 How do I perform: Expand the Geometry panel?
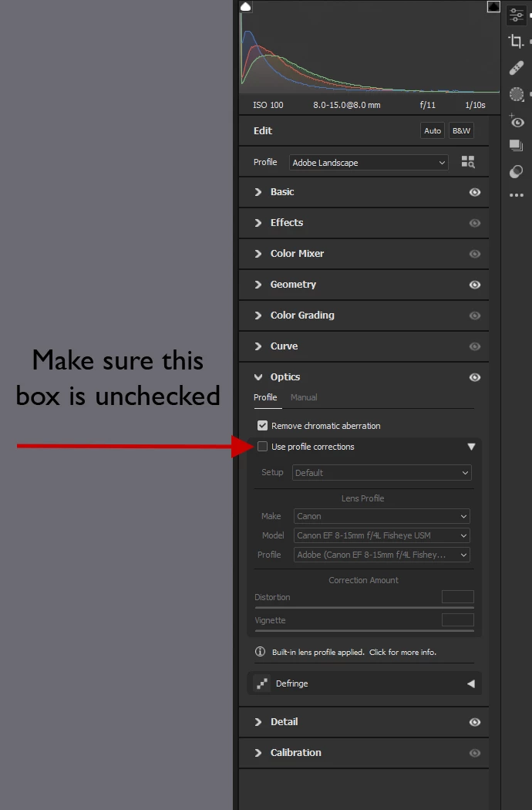pyautogui.click(x=258, y=285)
